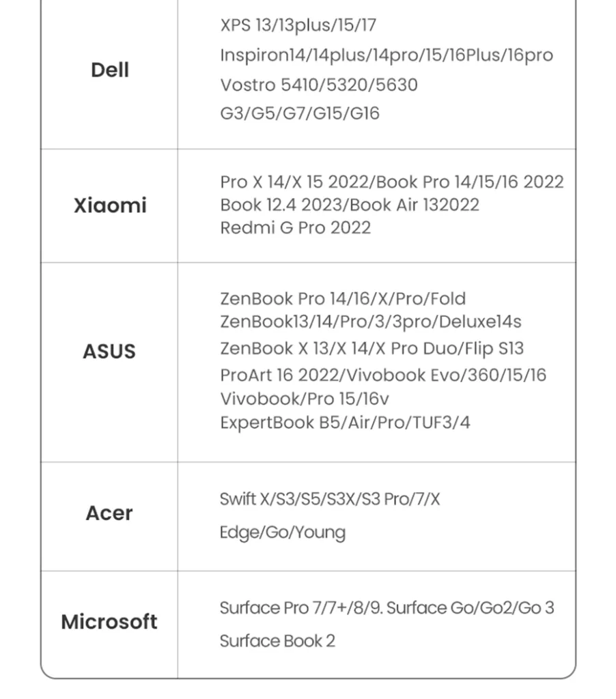This screenshot has height=699, width=616.
Task: Click the Redmi G Pro 2022 text
Action: (x=295, y=228)
